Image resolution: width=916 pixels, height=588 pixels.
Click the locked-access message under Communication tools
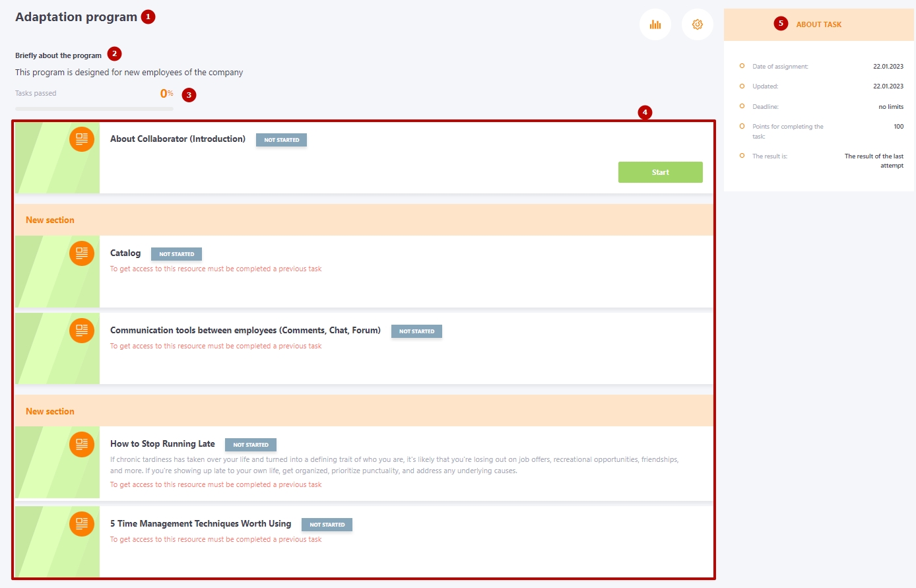(x=216, y=346)
